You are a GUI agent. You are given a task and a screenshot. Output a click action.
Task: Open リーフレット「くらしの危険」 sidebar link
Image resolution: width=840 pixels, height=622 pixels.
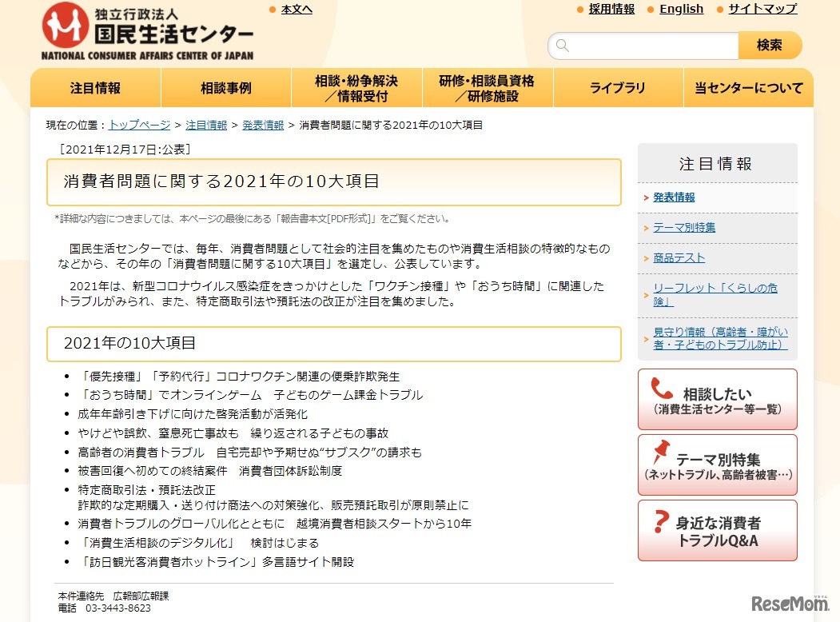coord(715,295)
